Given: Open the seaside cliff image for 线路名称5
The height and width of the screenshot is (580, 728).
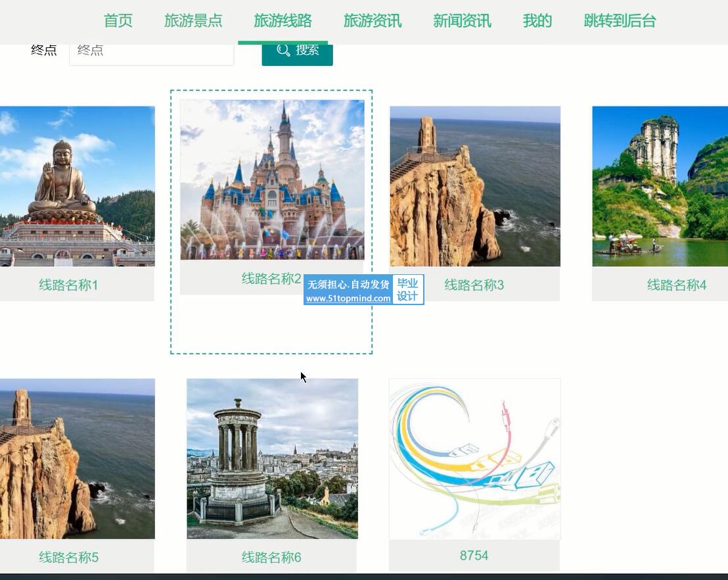Looking at the screenshot, I should [x=77, y=459].
